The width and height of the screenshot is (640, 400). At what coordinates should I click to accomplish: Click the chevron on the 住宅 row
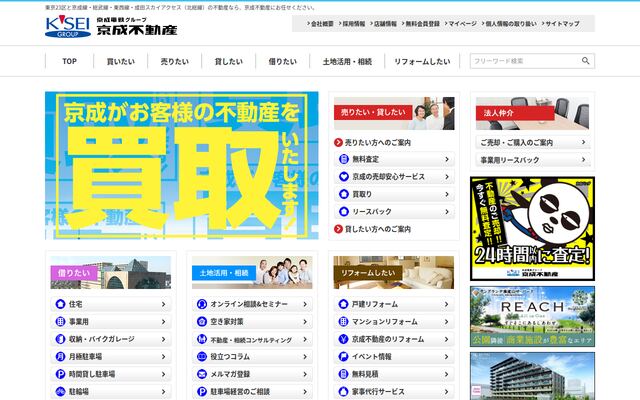click(x=163, y=304)
